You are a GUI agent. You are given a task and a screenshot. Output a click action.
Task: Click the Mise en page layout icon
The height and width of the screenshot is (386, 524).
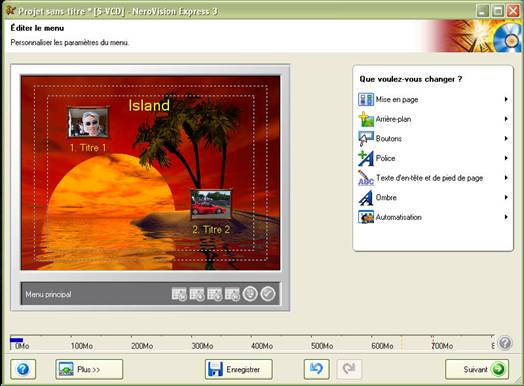coord(366,100)
